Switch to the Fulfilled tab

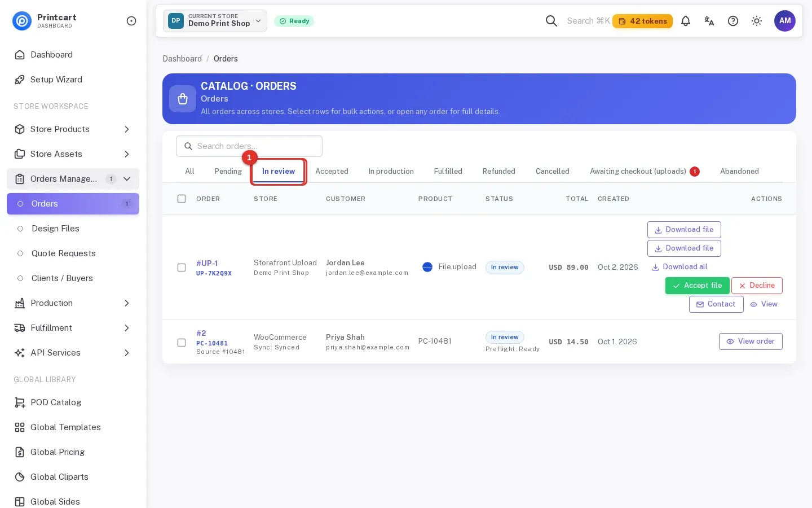click(448, 172)
